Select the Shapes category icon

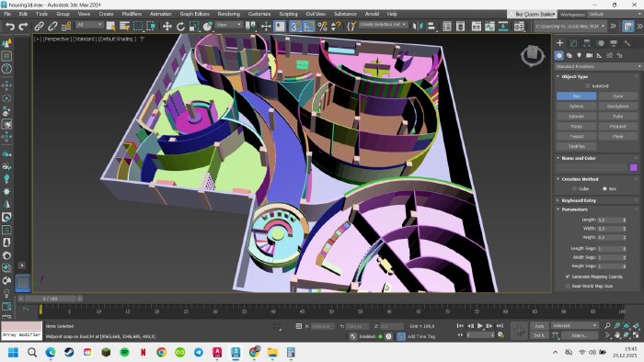click(569, 55)
